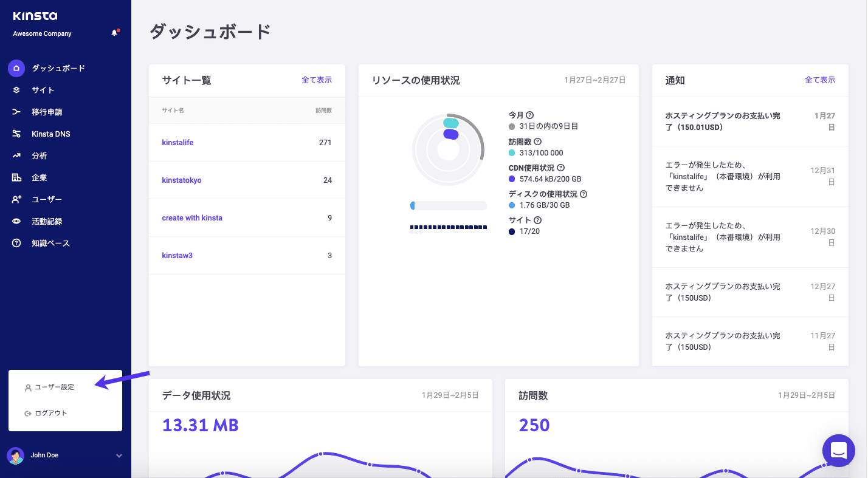Screen dimensions: 868x478
Task: Click the resource usage donut chart
Action: point(448,149)
